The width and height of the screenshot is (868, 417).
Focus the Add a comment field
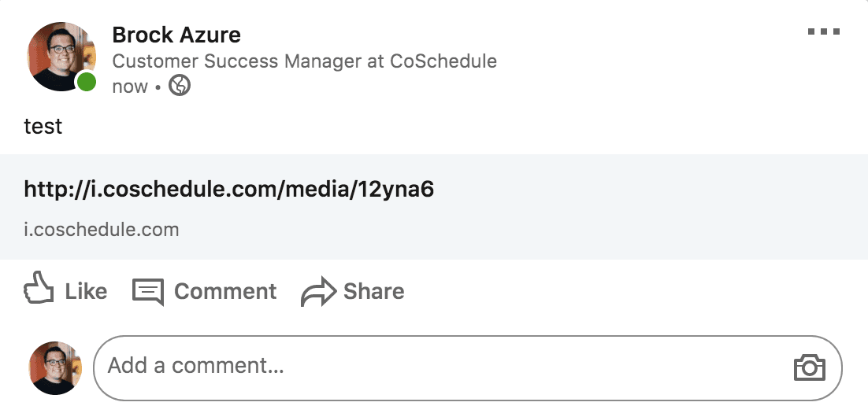[x=468, y=367]
